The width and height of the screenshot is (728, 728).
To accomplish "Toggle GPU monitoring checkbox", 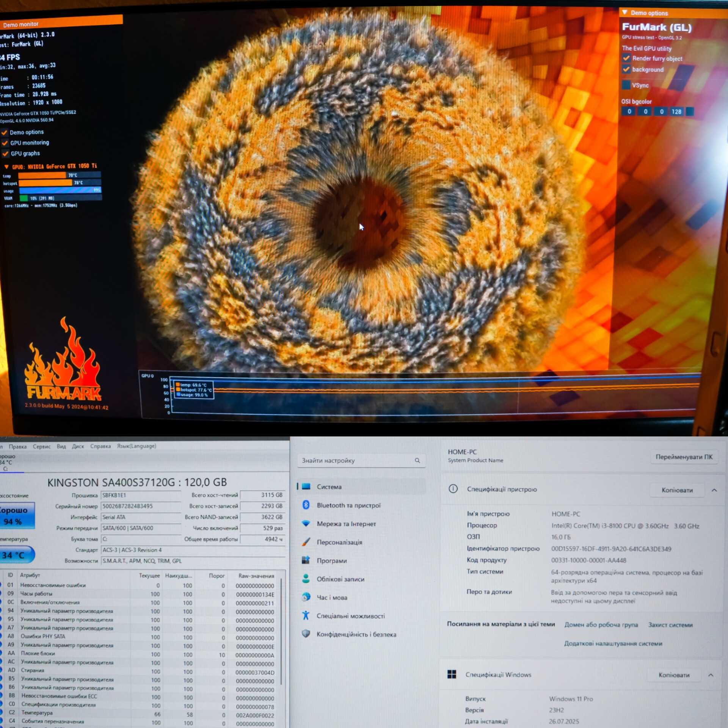I will [x=5, y=143].
